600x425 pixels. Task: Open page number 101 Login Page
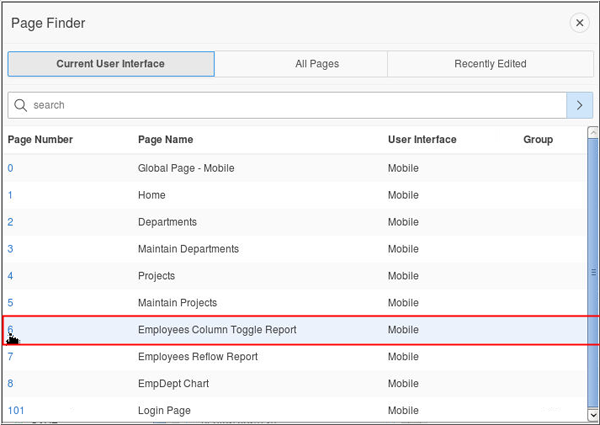(x=15, y=410)
